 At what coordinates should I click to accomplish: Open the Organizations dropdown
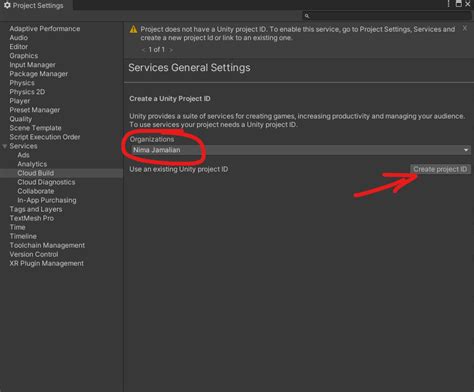point(300,150)
